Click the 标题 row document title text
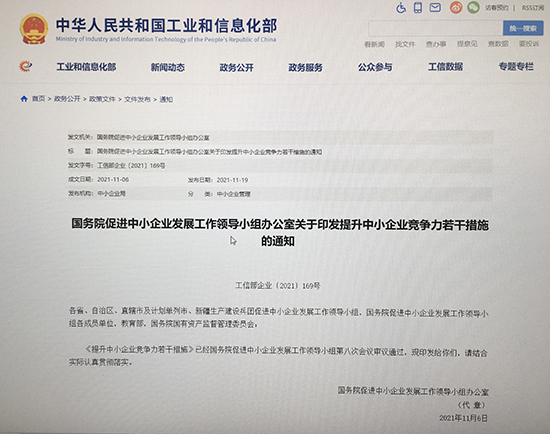Image resolution: width=550 pixels, height=434 pixels. click(x=209, y=152)
